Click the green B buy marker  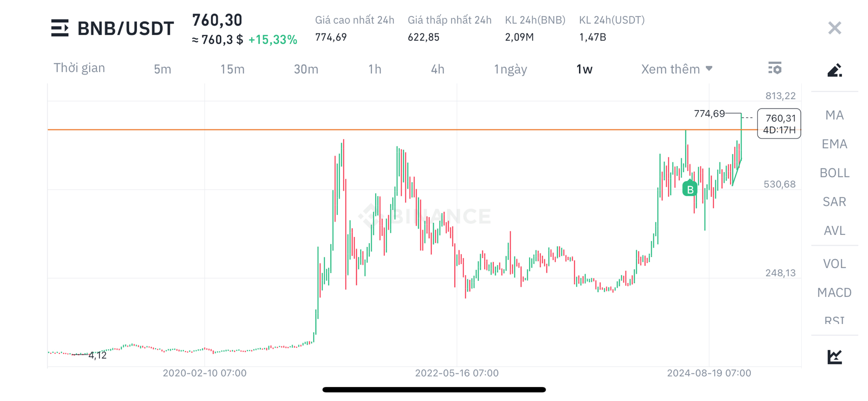689,189
